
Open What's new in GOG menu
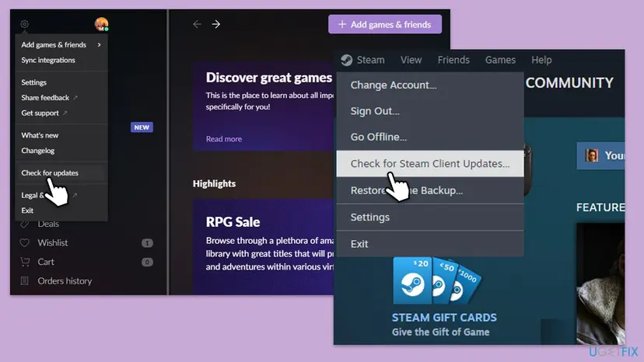pos(61,135)
